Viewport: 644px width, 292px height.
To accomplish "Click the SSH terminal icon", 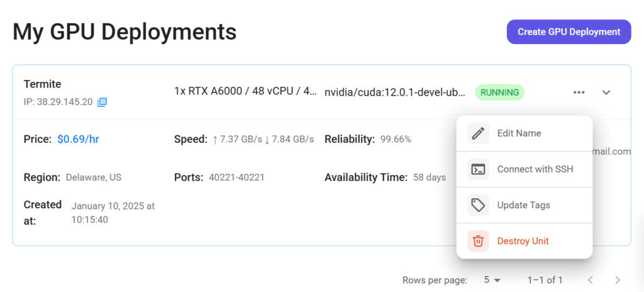I will click(478, 169).
